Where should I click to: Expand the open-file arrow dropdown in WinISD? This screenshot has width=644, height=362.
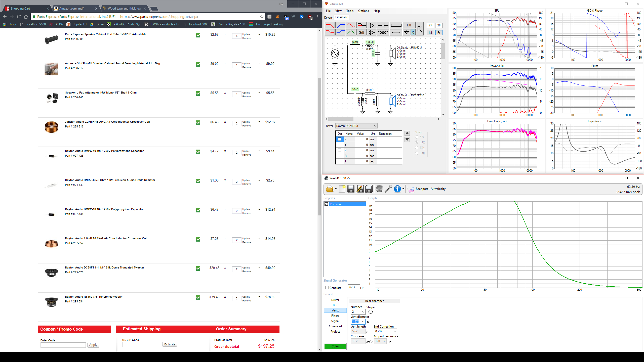336,189
